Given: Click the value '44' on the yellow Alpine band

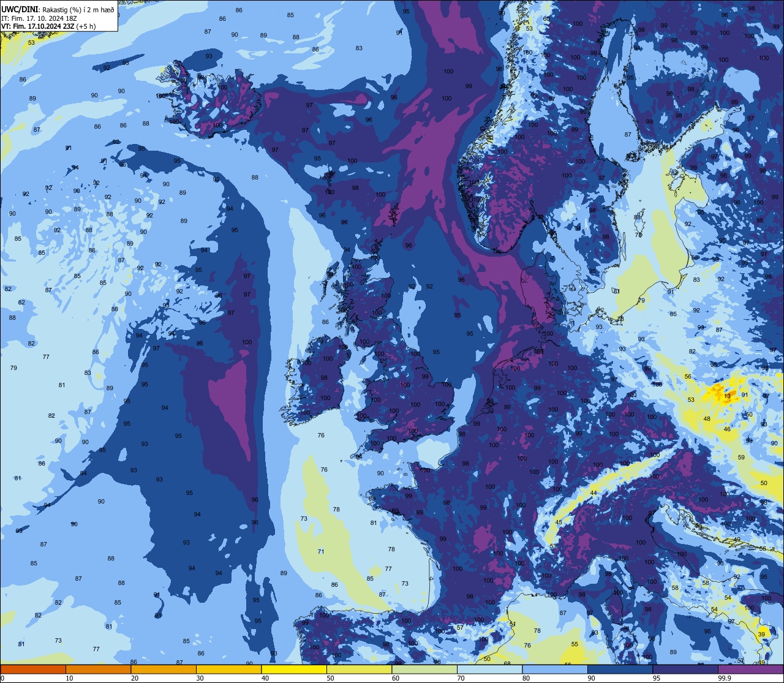Looking at the screenshot, I should click(594, 493).
